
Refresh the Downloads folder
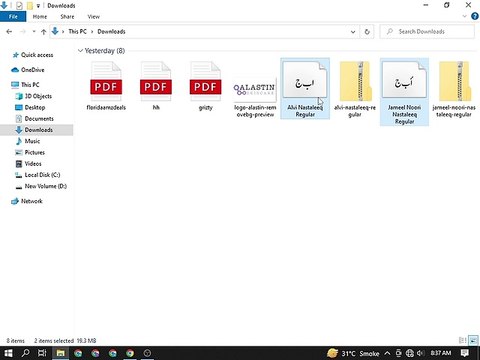(367, 32)
